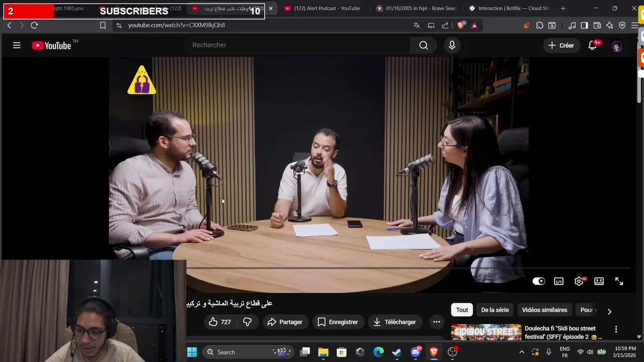
Task: Open options for the Doulecha video
Action: tap(616, 329)
